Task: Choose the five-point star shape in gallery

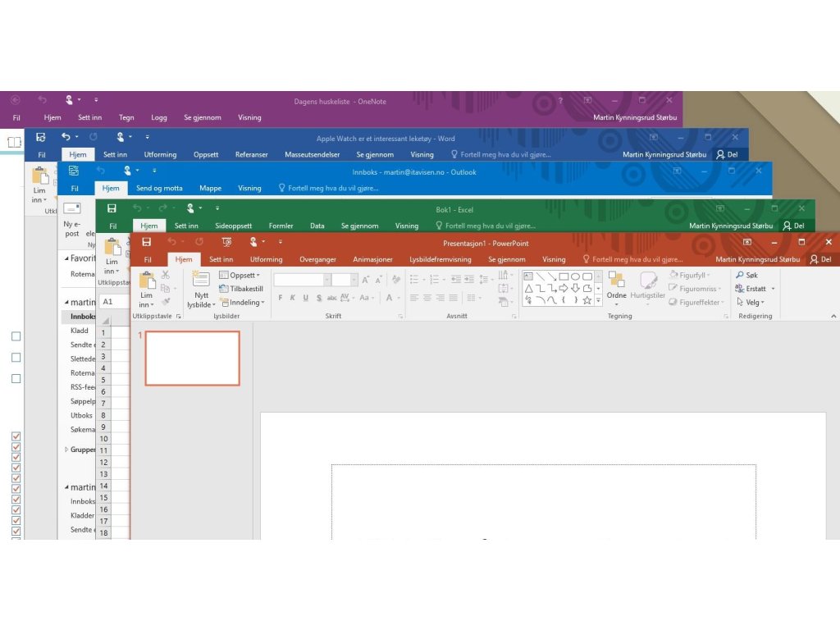Action: coord(587,300)
